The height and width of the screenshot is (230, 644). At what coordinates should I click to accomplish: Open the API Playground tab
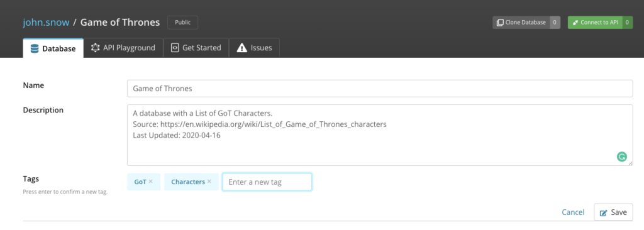[123, 48]
